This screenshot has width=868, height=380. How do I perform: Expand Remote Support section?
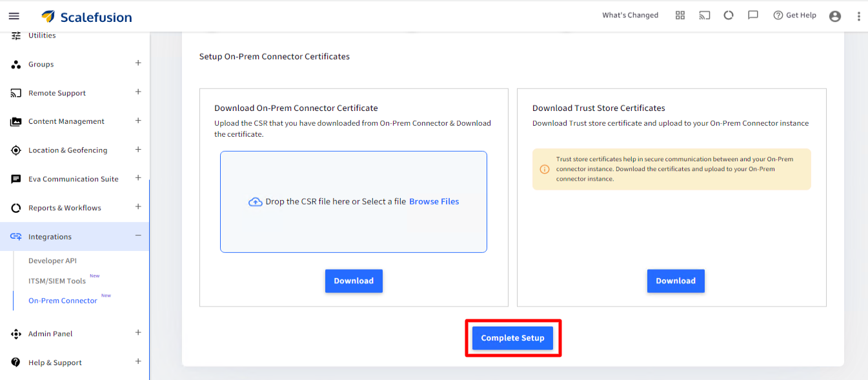(138, 92)
